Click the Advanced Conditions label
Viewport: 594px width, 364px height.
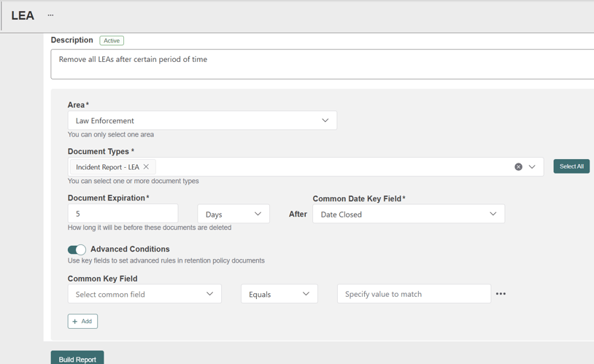[130, 249]
